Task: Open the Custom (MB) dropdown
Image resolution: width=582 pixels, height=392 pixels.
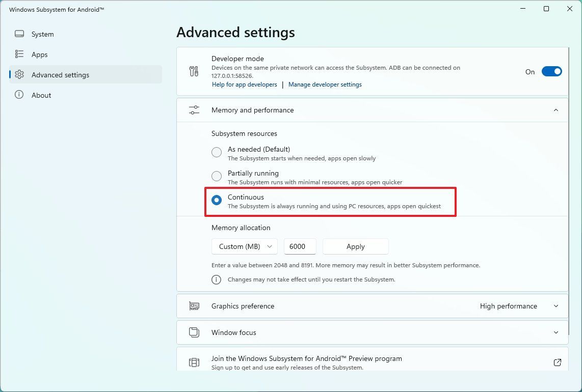Action: pyautogui.click(x=244, y=246)
